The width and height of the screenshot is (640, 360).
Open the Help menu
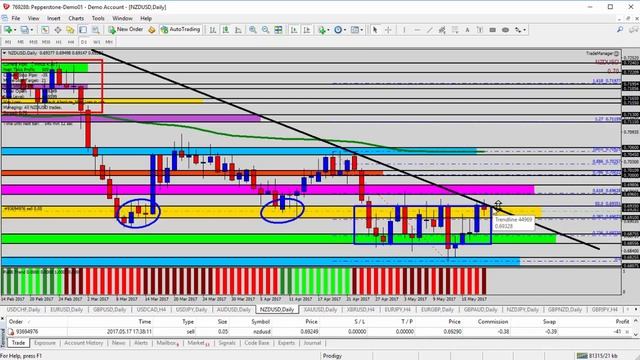pyautogui.click(x=146, y=18)
